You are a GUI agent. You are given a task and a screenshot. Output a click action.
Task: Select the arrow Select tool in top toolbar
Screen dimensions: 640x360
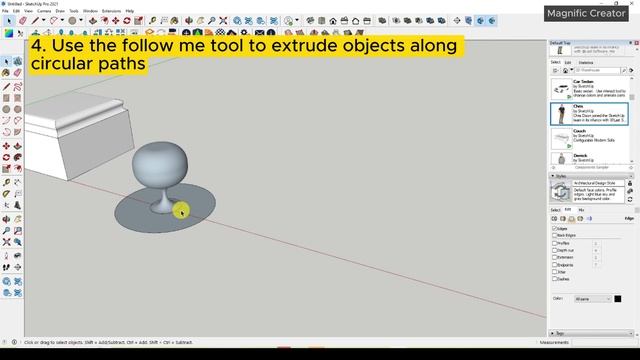(x=9, y=21)
